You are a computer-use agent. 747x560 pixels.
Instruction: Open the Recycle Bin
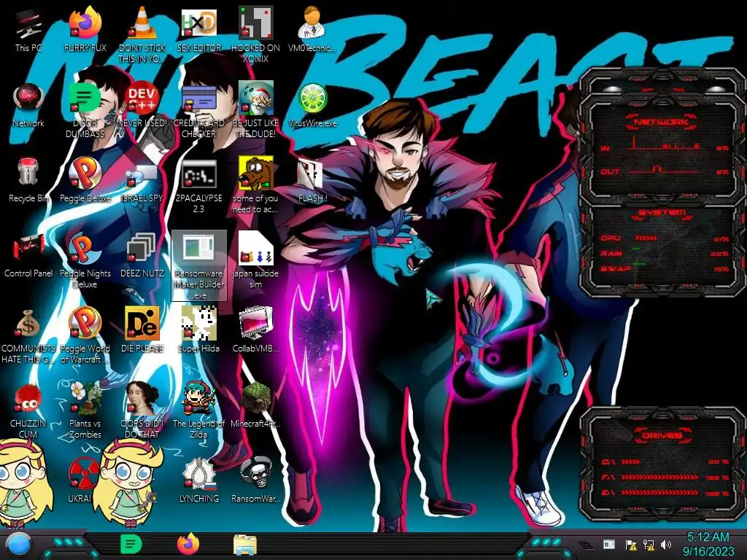point(28,180)
